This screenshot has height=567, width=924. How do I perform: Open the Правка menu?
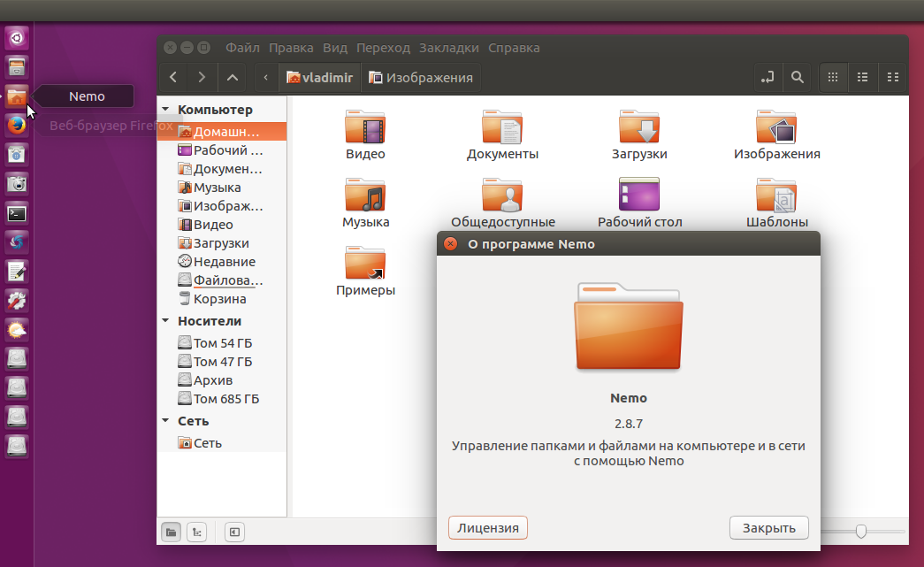click(291, 48)
